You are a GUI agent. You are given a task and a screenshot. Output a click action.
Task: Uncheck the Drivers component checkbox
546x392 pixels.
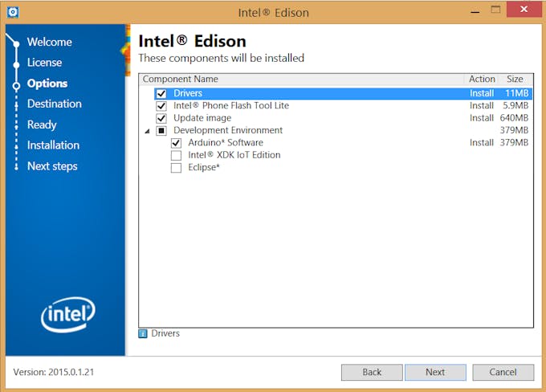point(161,93)
